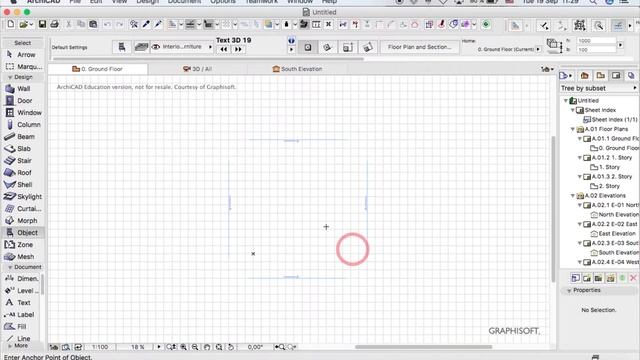
Task: Click the New document icon
Action: (11, 24)
